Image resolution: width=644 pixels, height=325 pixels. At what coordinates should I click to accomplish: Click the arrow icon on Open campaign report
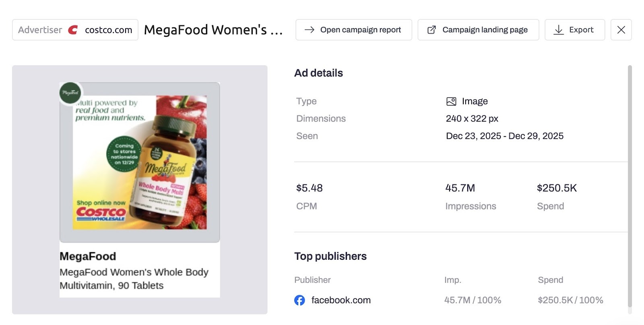(310, 29)
